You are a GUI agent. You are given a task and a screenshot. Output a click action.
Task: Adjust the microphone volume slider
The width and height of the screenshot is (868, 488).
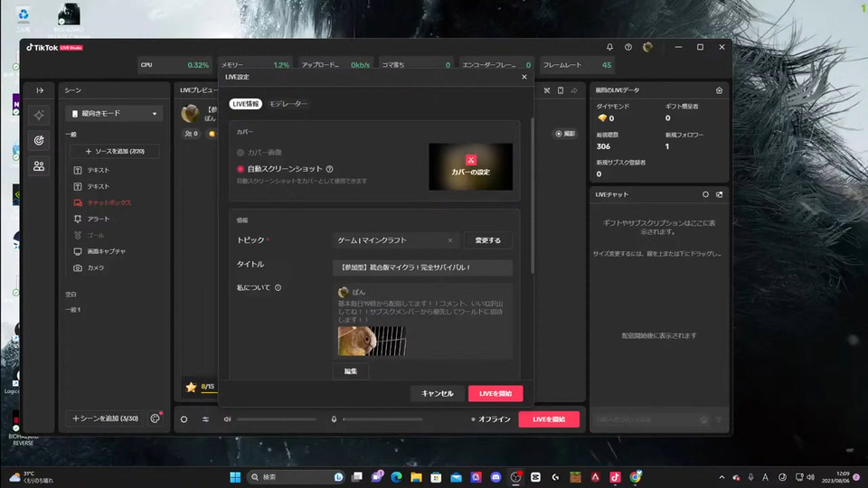[382, 419]
